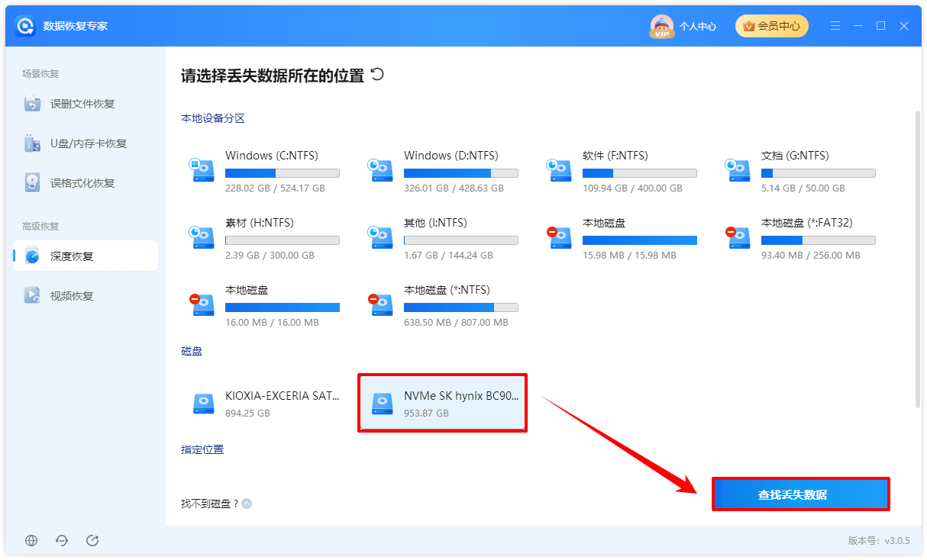Click the U盘/内存卡恢复 USB icon
The height and width of the screenshot is (560, 927).
(x=32, y=143)
